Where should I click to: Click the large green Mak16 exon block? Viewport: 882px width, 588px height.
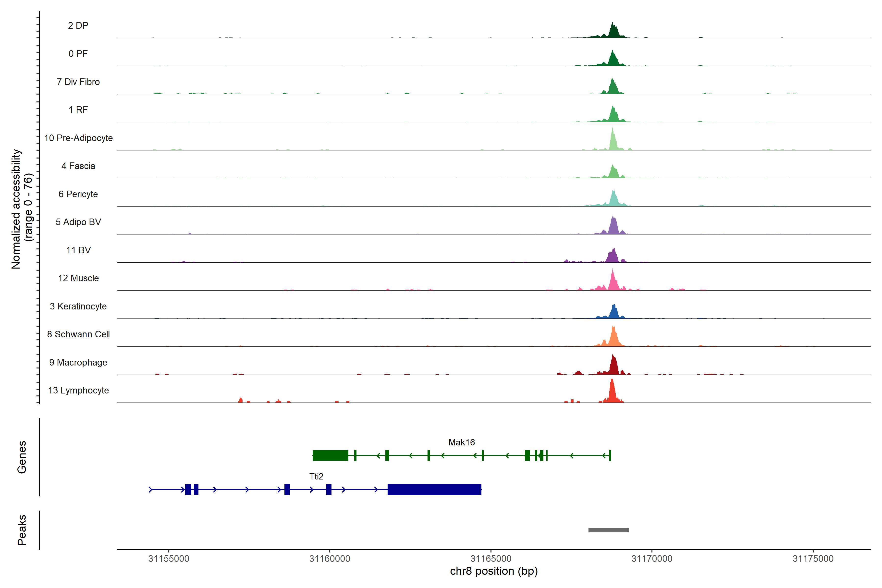click(x=330, y=455)
